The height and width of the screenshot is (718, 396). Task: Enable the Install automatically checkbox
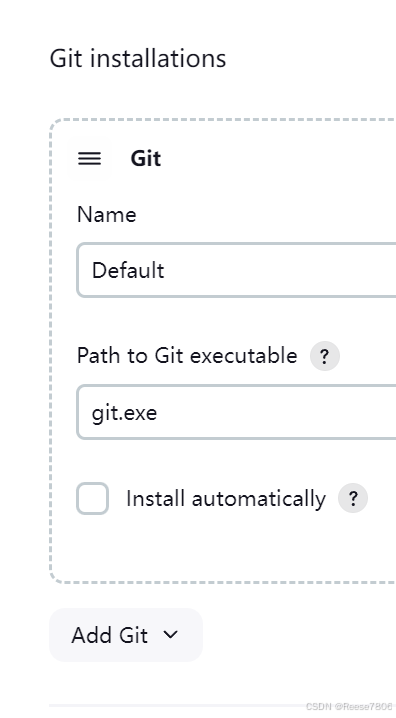pyautogui.click(x=92, y=498)
